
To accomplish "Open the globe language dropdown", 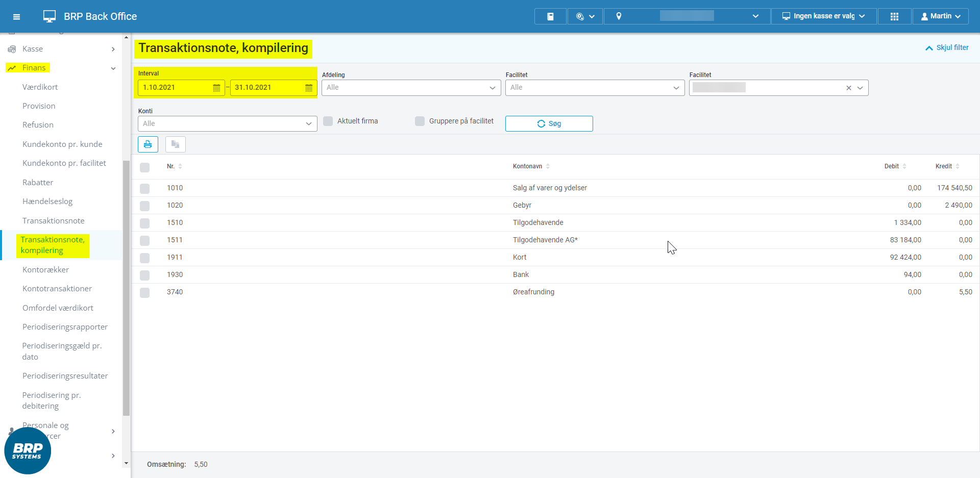I will pos(585,16).
